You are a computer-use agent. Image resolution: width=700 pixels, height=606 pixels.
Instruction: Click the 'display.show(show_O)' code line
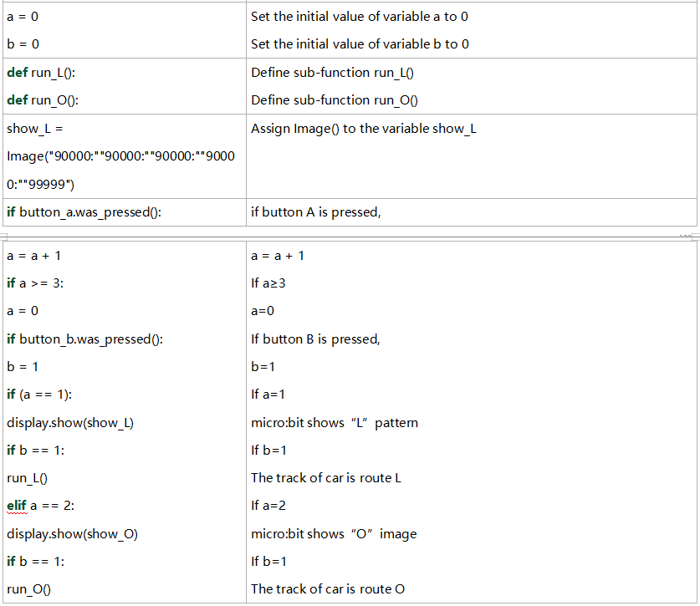[x=72, y=534]
